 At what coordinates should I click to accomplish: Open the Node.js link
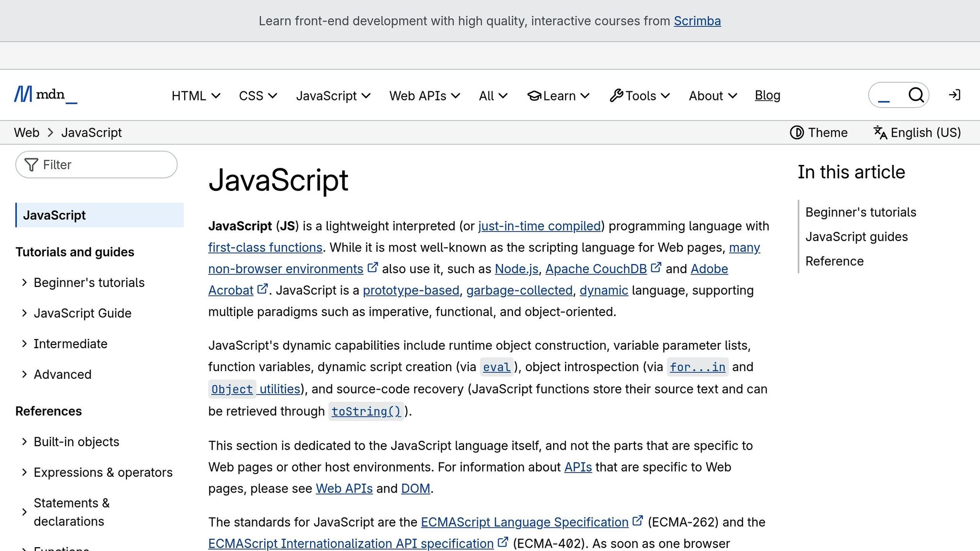click(516, 269)
